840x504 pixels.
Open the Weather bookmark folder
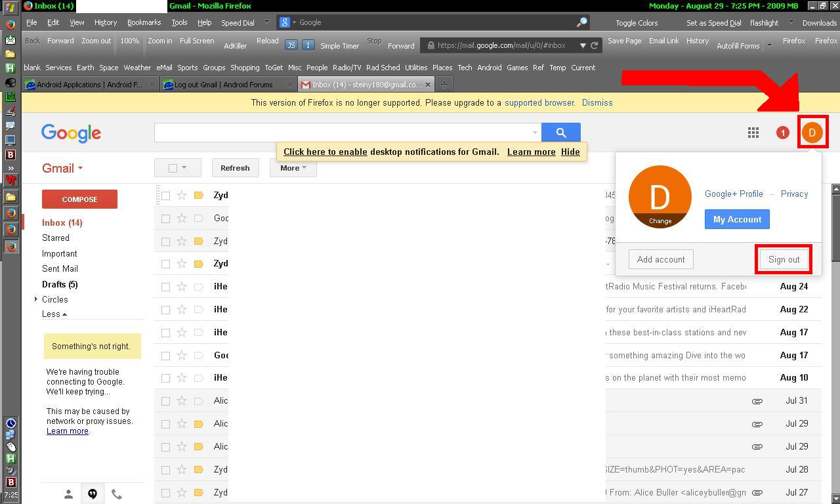pos(137,68)
